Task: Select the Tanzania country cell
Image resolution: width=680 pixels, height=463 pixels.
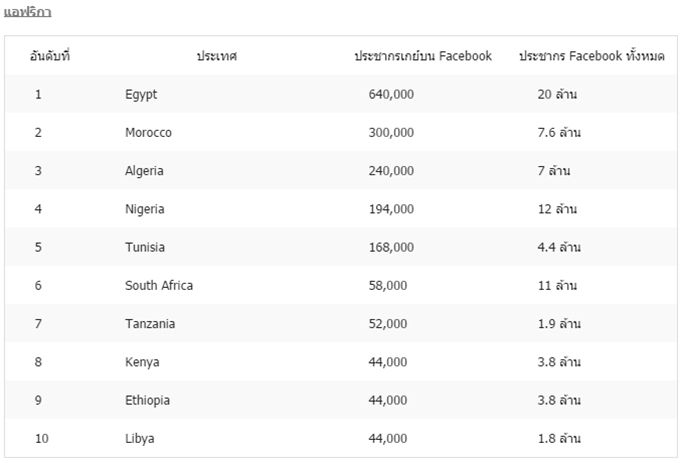Action: click(150, 323)
